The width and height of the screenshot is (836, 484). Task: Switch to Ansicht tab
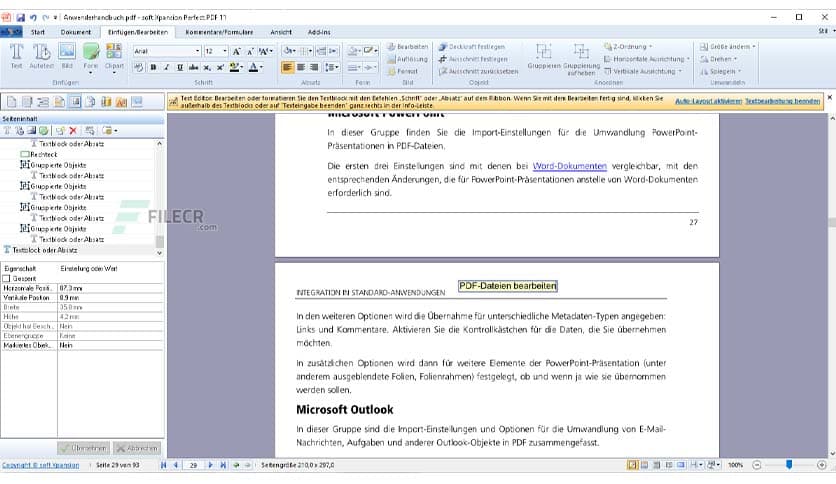point(281,32)
